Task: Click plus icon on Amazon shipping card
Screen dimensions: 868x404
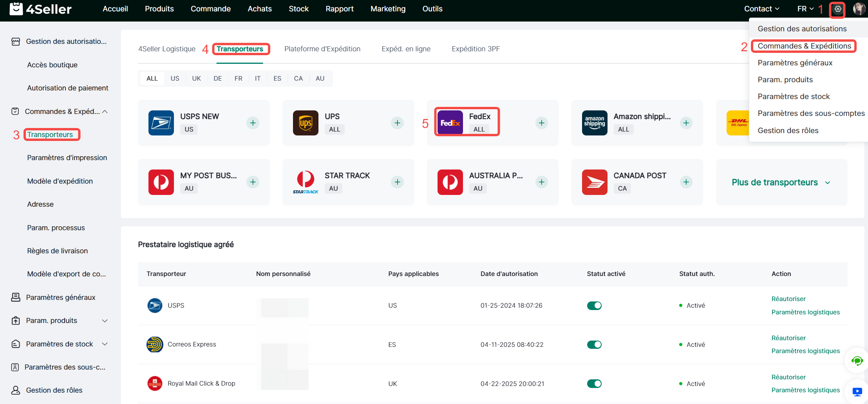Action: tap(686, 123)
